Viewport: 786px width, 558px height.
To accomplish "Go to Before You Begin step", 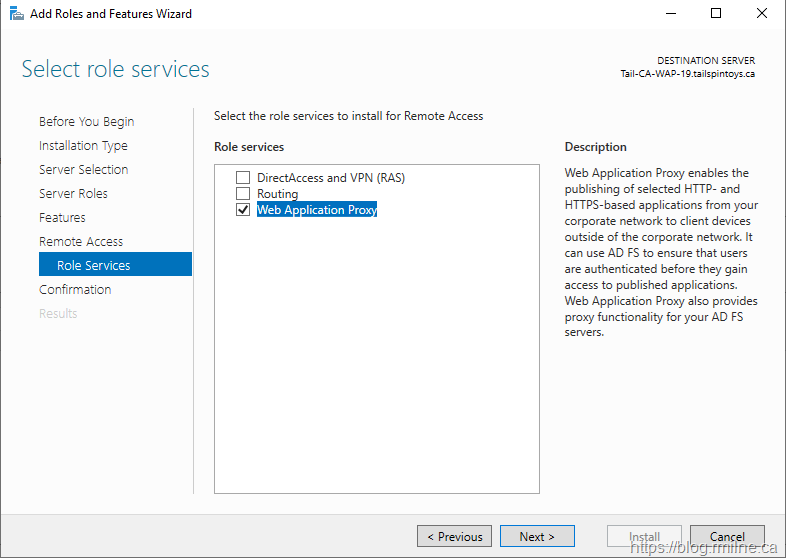I will [86, 122].
